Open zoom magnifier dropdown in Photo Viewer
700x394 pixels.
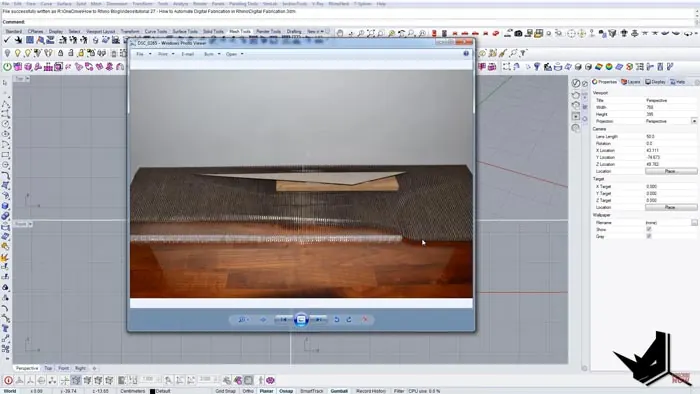click(243, 319)
